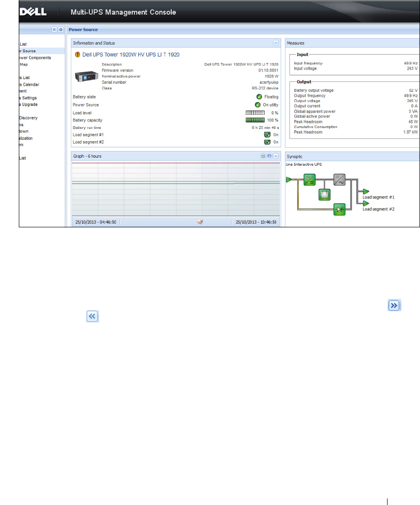Collapse the Graph - 6 hours panel
The height and width of the screenshot is (505, 420).
pyautogui.click(x=276, y=156)
